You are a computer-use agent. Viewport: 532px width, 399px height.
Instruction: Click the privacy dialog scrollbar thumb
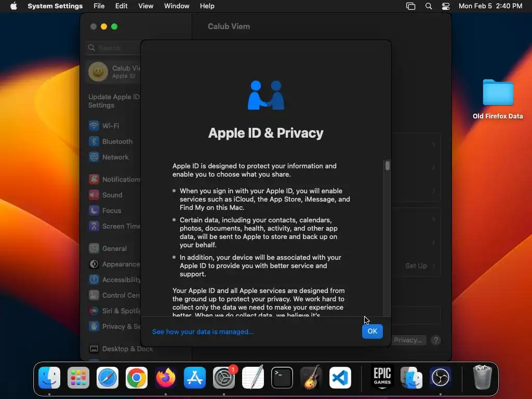point(387,166)
